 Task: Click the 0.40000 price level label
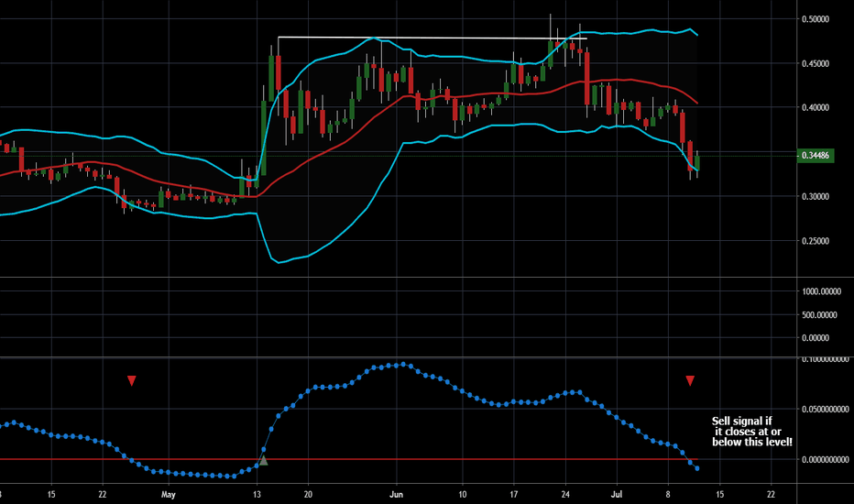tap(816, 108)
